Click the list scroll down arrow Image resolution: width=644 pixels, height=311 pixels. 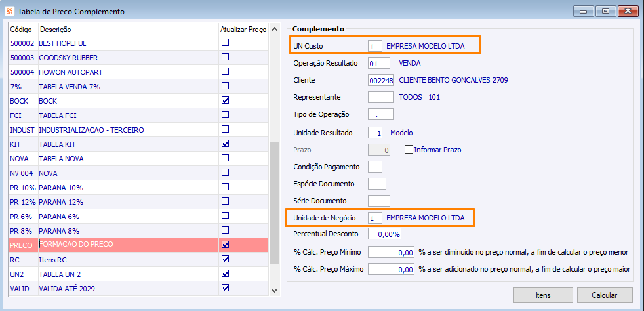point(275,291)
